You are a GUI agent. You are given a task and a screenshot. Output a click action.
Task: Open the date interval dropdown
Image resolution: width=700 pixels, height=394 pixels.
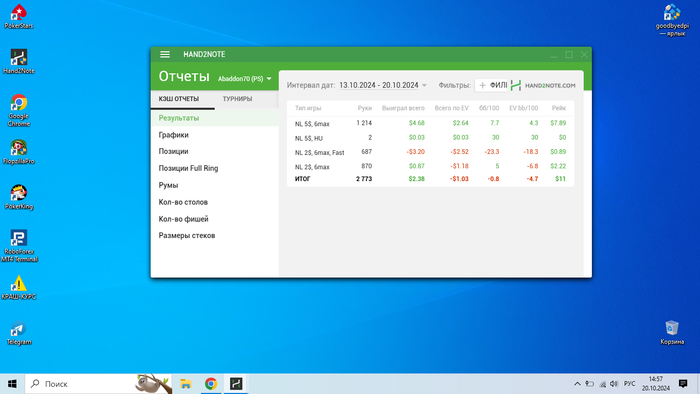[x=383, y=85]
